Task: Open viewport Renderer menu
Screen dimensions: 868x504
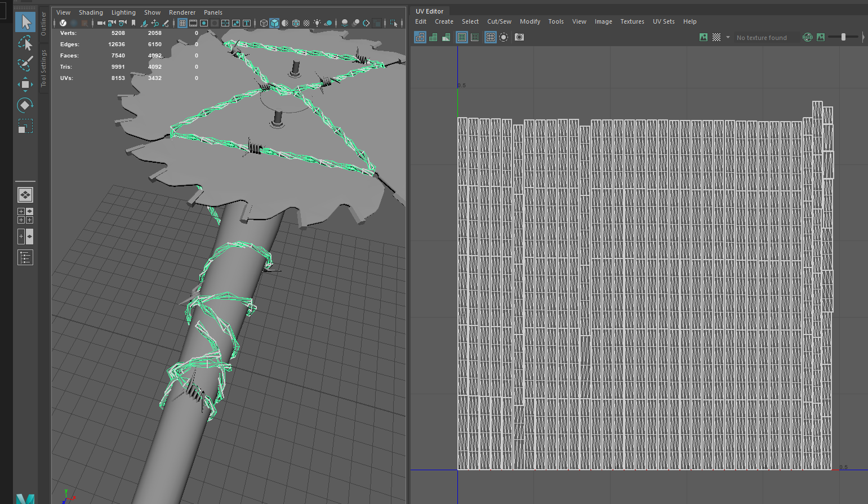Action: [182, 12]
